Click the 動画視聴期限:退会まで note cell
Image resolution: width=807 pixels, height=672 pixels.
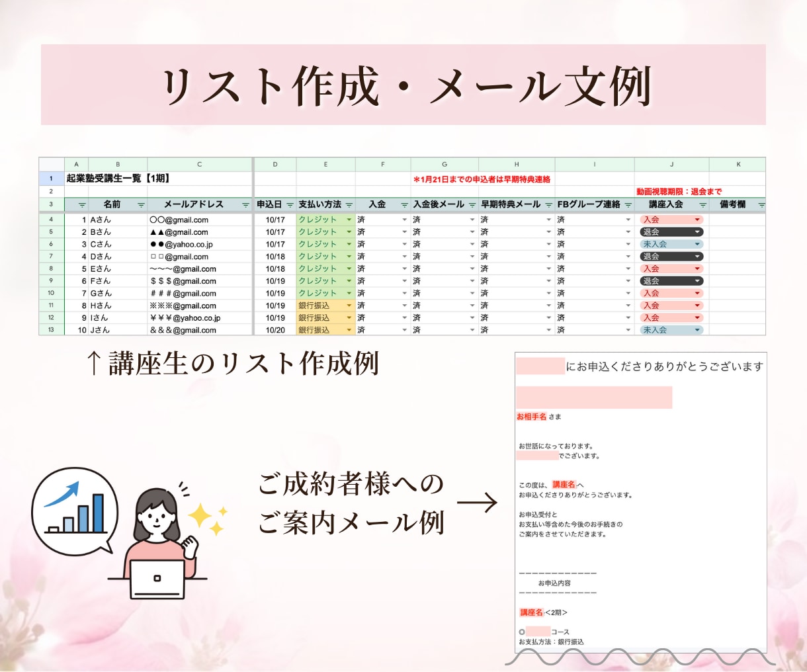pos(679,191)
